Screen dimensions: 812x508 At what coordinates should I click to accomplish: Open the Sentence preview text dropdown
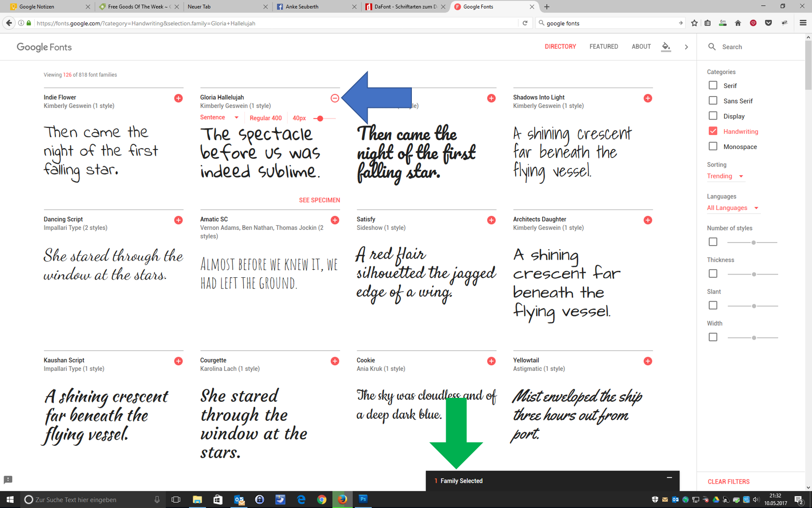[219, 117]
